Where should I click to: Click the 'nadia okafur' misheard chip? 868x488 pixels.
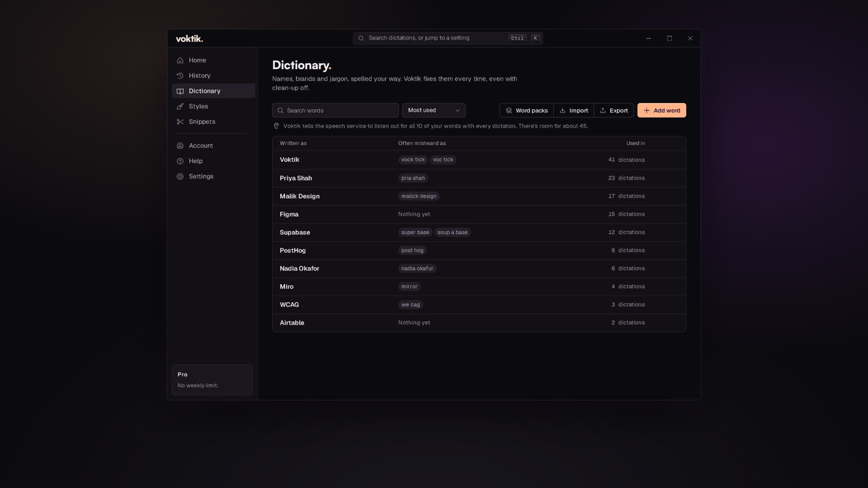click(x=417, y=268)
